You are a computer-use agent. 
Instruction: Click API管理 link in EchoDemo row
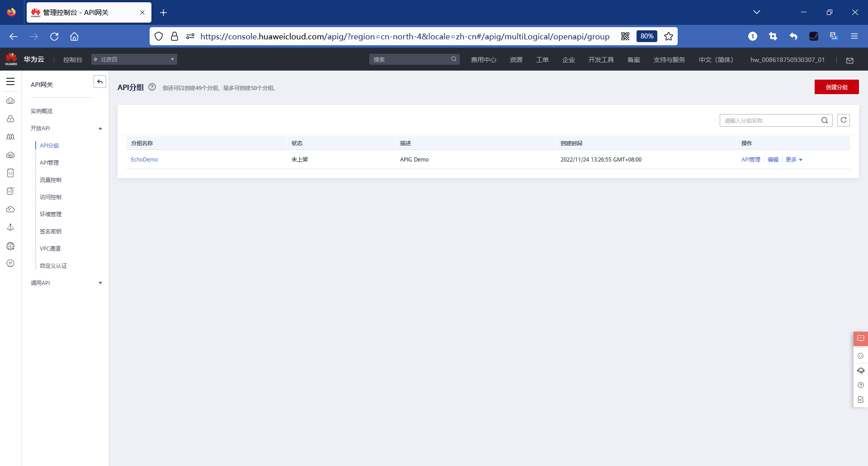(751, 160)
